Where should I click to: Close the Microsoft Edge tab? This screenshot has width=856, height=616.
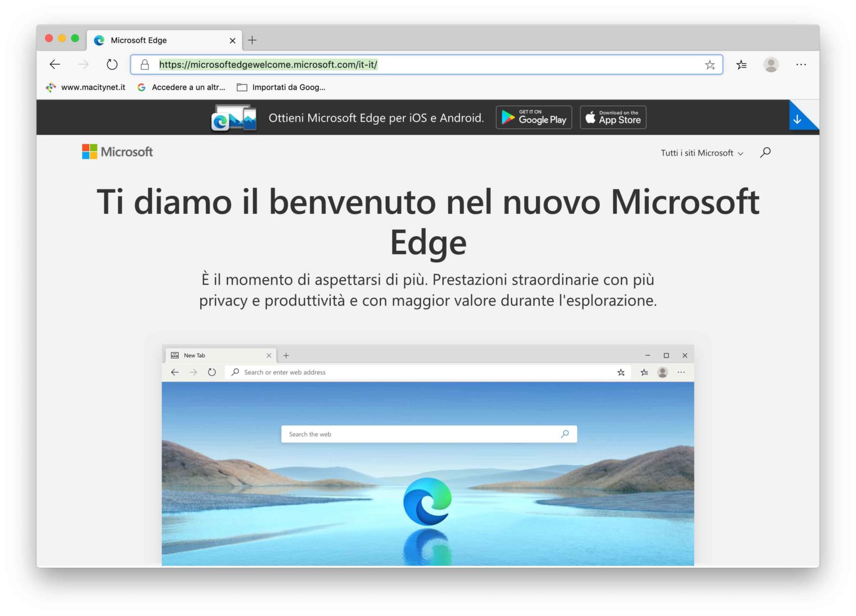click(x=233, y=40)
